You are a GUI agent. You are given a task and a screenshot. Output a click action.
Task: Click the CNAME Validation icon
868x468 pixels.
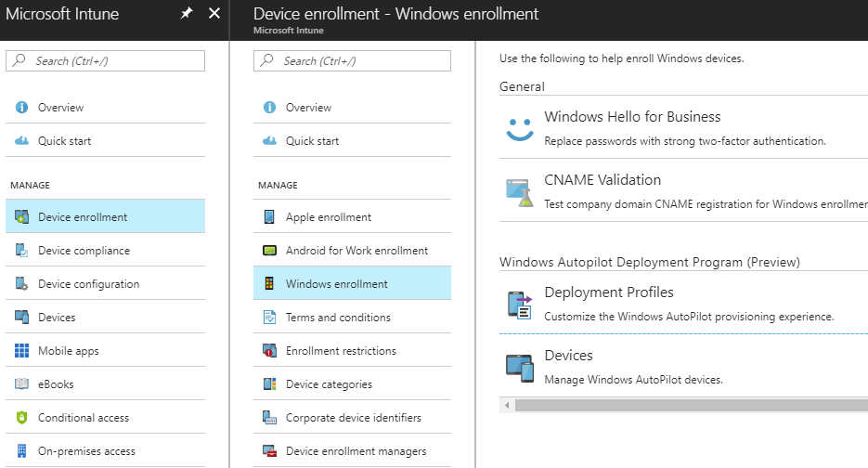[518, 190]
